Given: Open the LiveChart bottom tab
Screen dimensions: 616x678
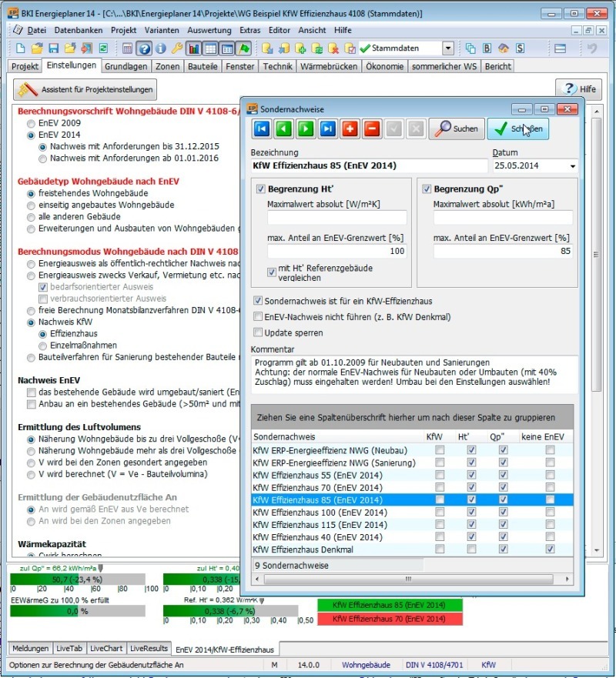Looking at the screenshot, I should pyautogui.click(x=106, y=648).
